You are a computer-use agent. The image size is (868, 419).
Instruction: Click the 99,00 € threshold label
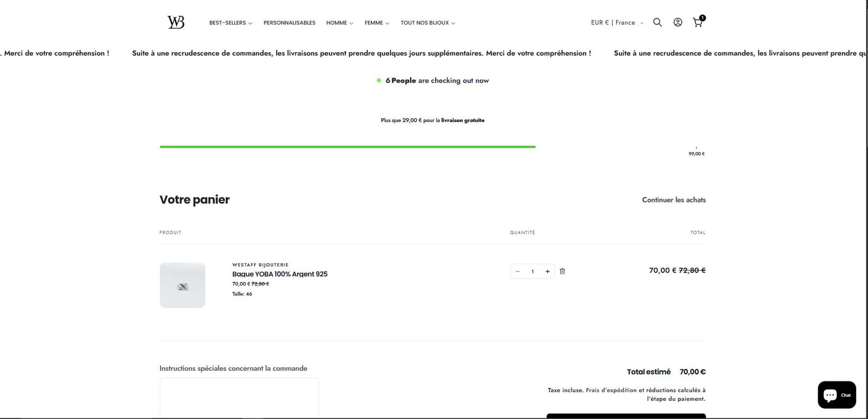click(x=697, y=154)
